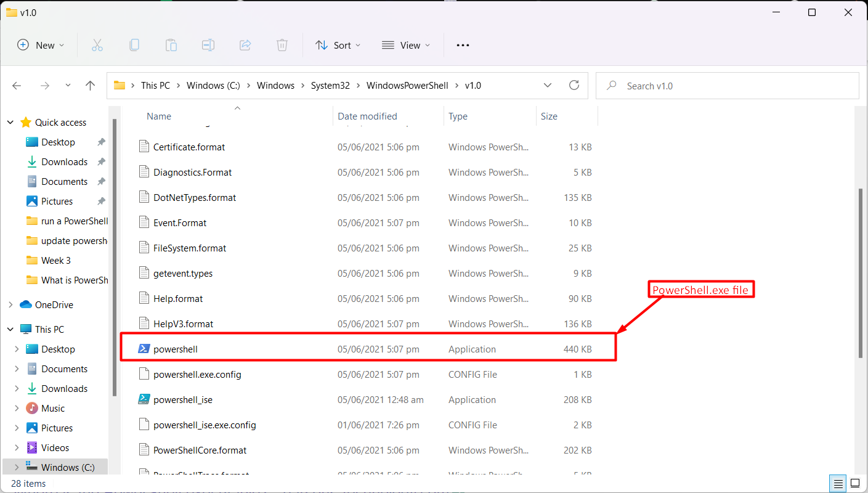Open the See more ellipsis menu

[x=463, y=45]
